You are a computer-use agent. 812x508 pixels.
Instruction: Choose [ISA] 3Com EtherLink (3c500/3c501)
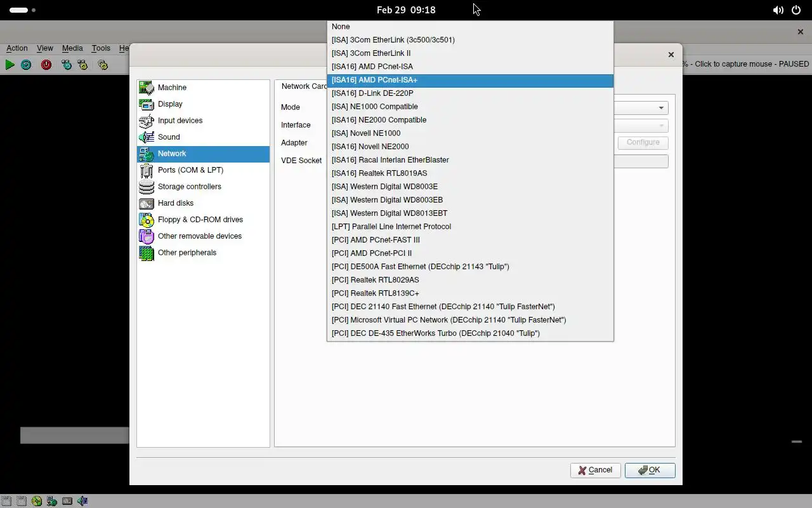[470, 40]
